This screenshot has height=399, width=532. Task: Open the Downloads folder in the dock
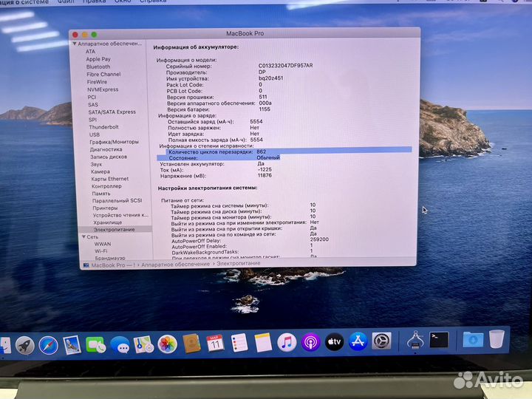(x=474, y=339)
